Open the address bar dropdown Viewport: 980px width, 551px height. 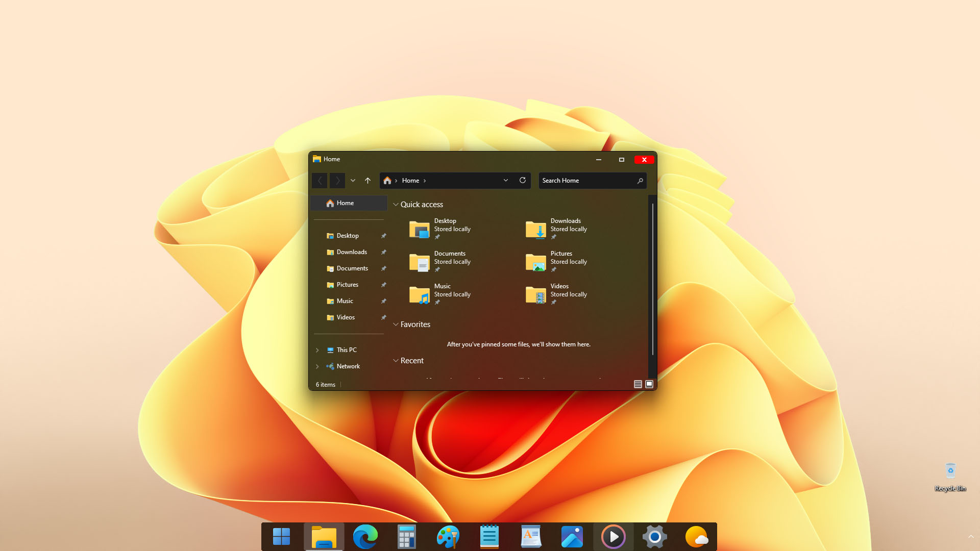click(x=506, y=180)
